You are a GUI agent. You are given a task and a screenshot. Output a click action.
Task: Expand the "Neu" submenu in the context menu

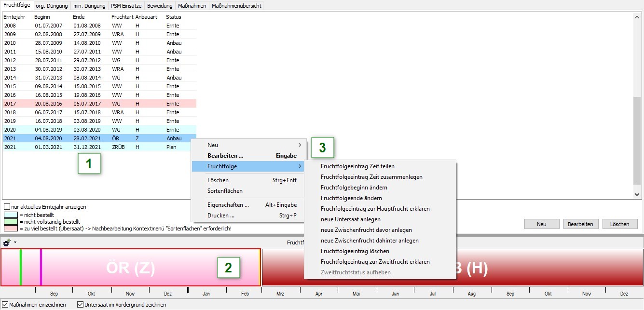[x=248, y=145]
